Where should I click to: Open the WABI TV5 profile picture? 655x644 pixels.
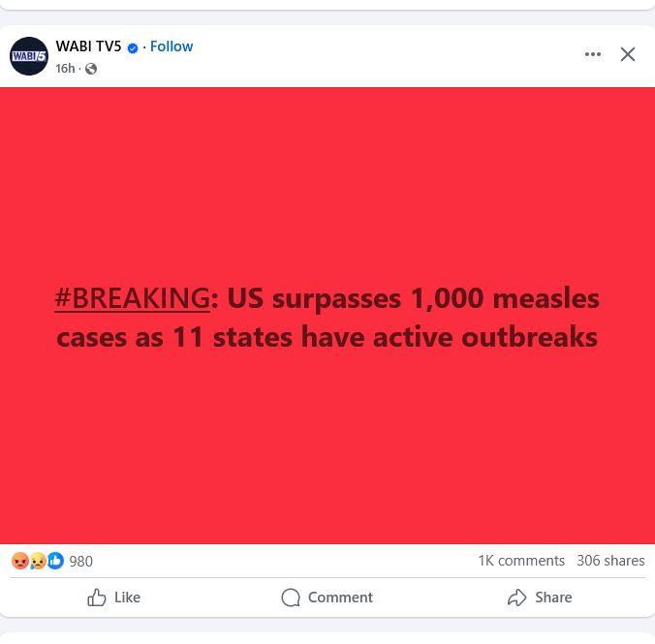pos(29,56)
